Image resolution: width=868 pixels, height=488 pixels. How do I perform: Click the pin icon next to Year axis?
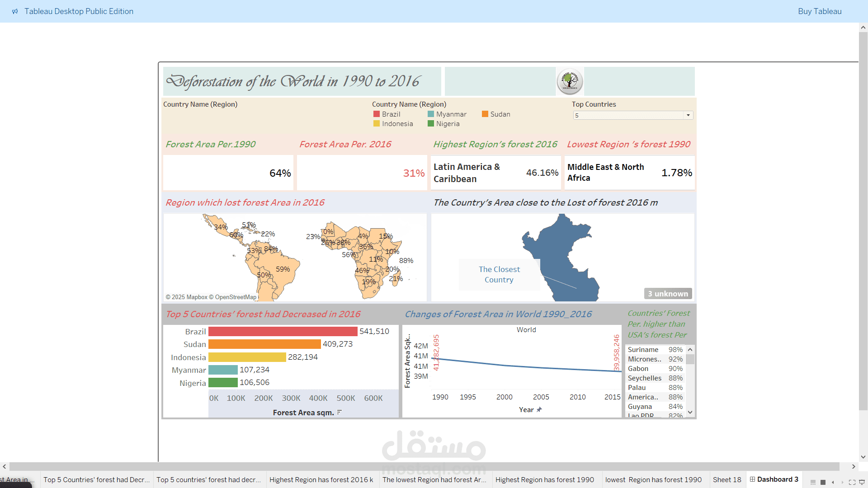539,409
